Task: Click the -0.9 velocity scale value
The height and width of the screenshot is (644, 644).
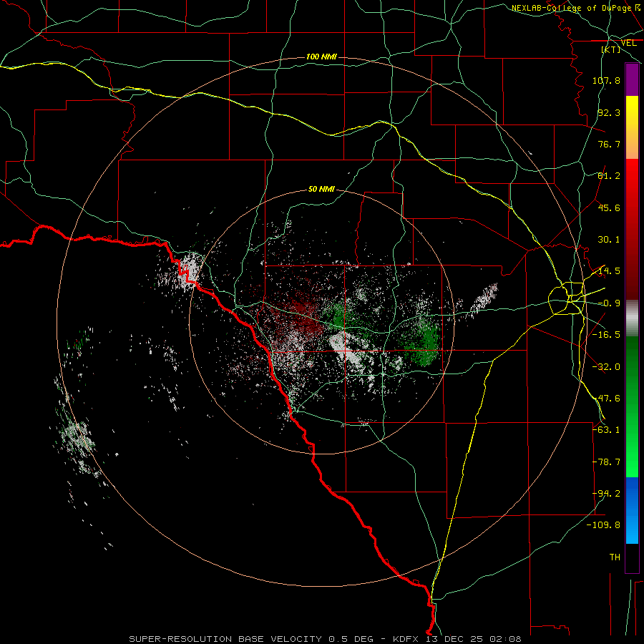Action: click(609, 303)
